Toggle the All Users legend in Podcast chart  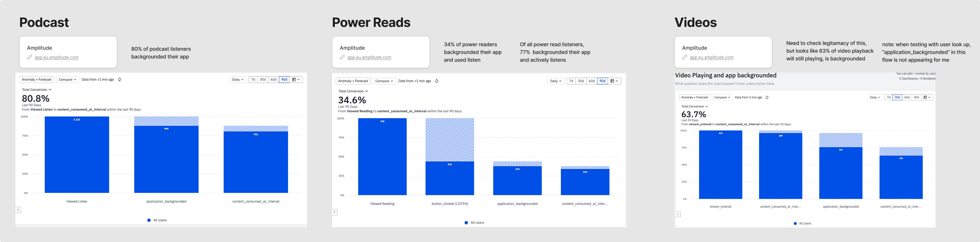tap(157, 220)
